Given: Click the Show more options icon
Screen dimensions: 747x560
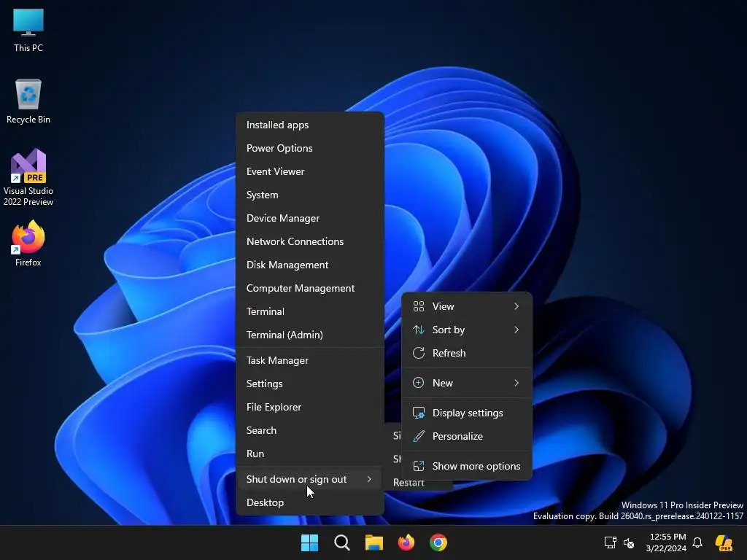Looking at the screenshot, I should (x=418, y=466).
